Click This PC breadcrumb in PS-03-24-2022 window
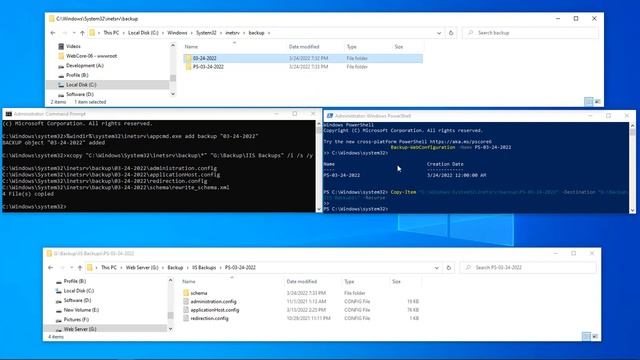The height and width of the screenshot is (360, 640). coord(109,268)
